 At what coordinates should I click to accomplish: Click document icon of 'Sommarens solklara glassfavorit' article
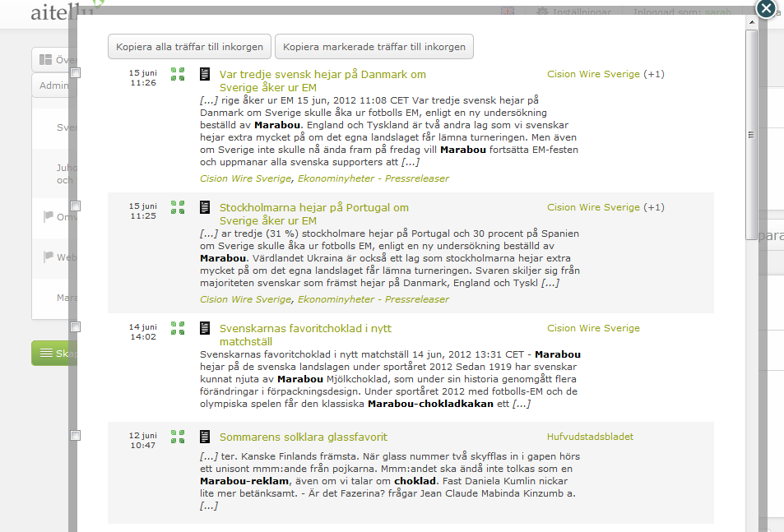(205, 437)
